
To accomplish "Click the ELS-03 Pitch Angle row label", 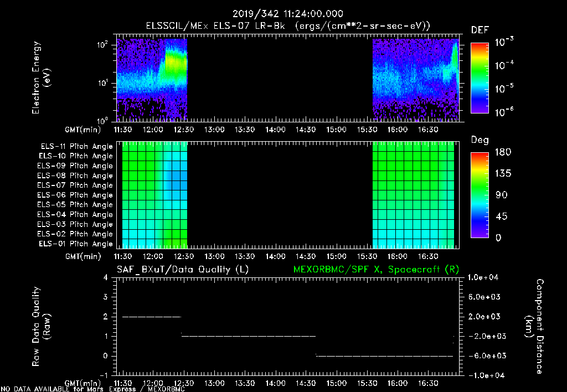I will 75,224.
